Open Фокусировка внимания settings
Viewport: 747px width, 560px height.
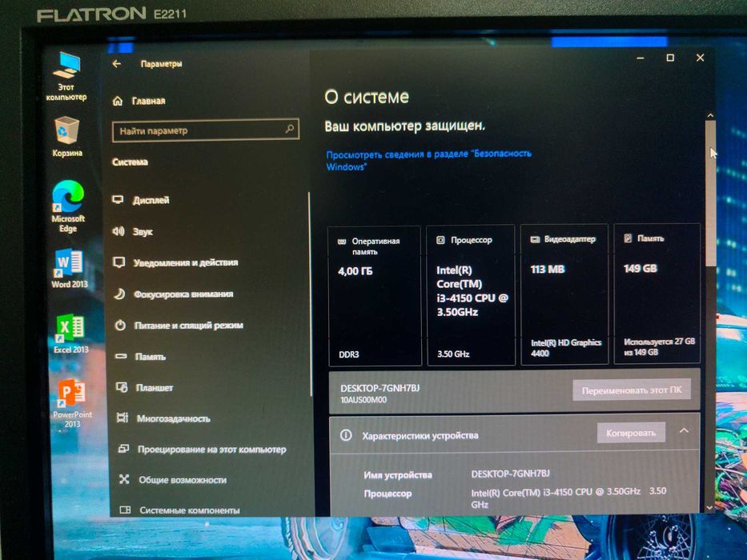pos(183,294)
